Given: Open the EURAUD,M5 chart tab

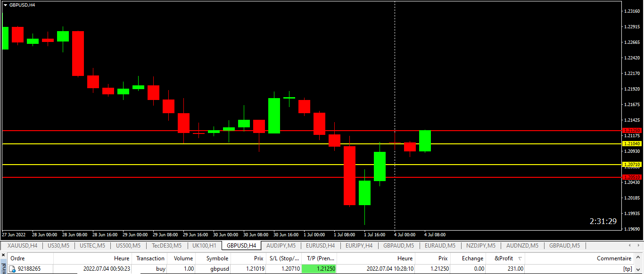Looking at the screenshot, I should [x=440, y=245].
